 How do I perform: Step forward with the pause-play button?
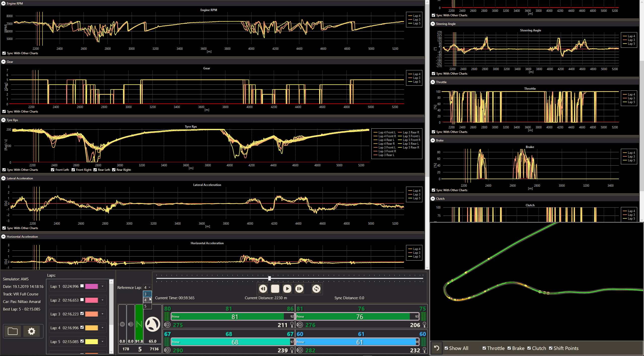click(299, 289)
